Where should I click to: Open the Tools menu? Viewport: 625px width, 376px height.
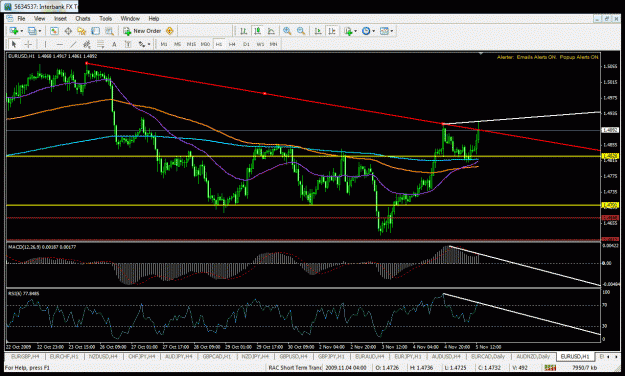click(106, 18)
